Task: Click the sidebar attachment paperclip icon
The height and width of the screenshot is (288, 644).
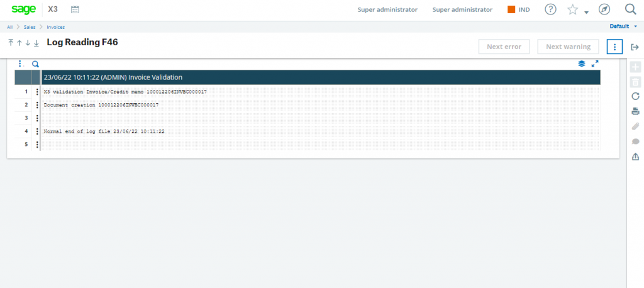Action: click(x=635, y=126)
